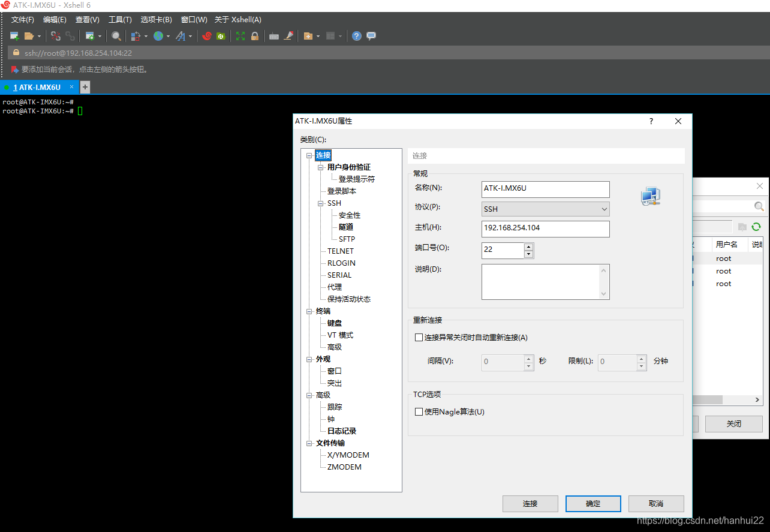Expand the 文件传输 category node
This screenshot has width=770, height=532.
[310, 443]
